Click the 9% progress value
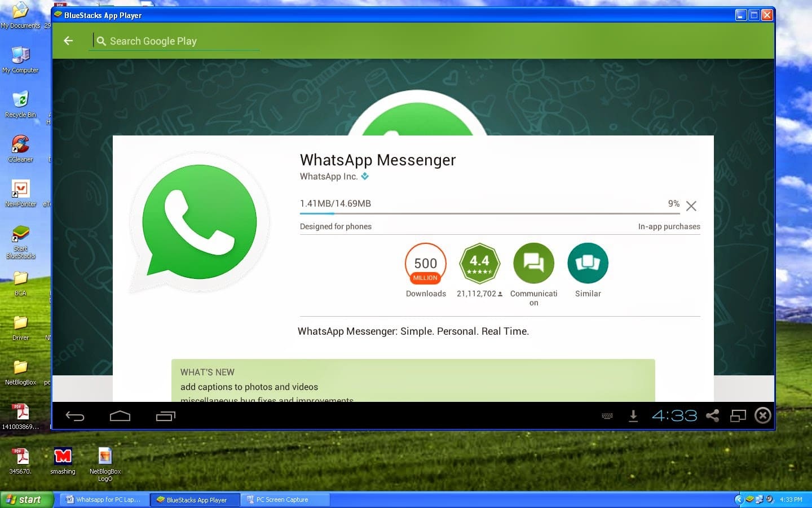 click(x=674, y=203)
